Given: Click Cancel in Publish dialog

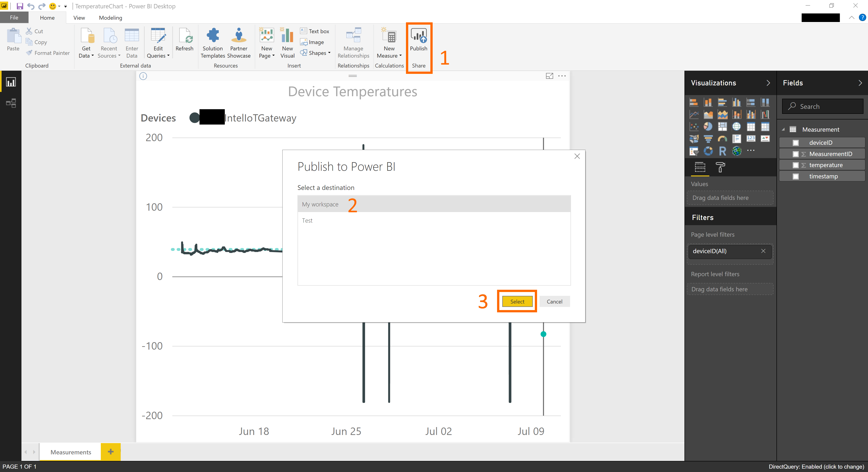Looking at the screenshot, I should (x=554, y=301).
